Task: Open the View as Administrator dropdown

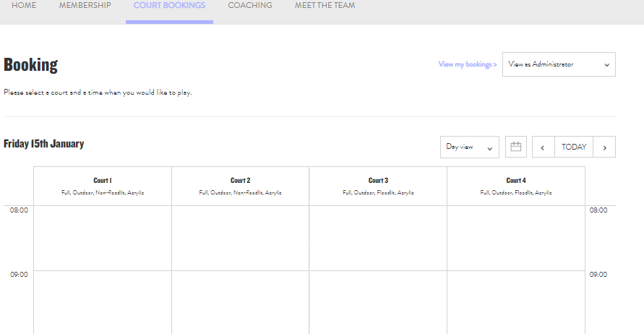Action: (x=559, y=64)
